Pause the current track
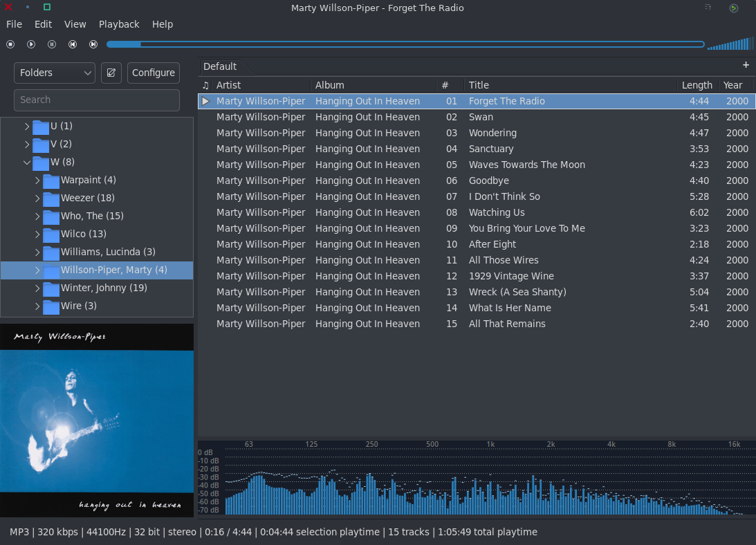Image resolution: width=756 pixels, height=545 pixels. pyautogui.click(x=52, y=44)
